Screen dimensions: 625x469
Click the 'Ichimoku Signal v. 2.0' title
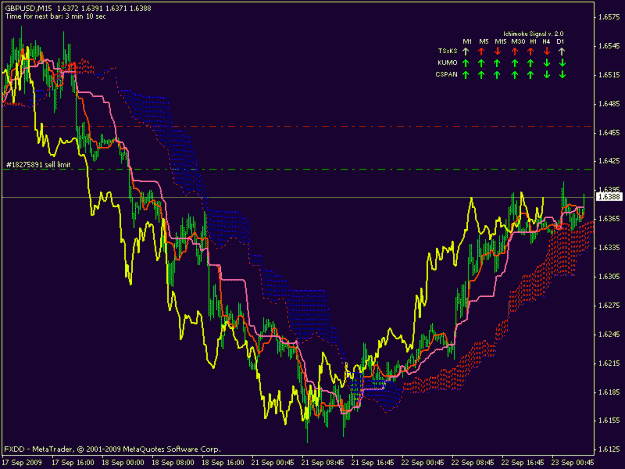click(533, 34)
